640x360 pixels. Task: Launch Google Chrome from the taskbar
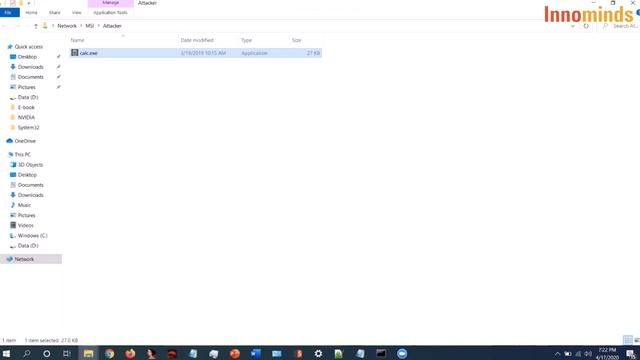pyautogui.click(x=109, y=353)
